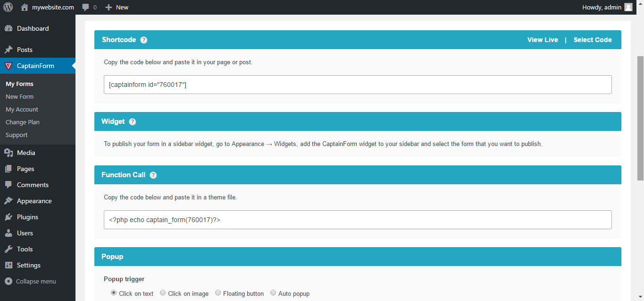Click the pending comments count 0
The width and height of the screenshot is (644, 301).
(x=95, y=7)
